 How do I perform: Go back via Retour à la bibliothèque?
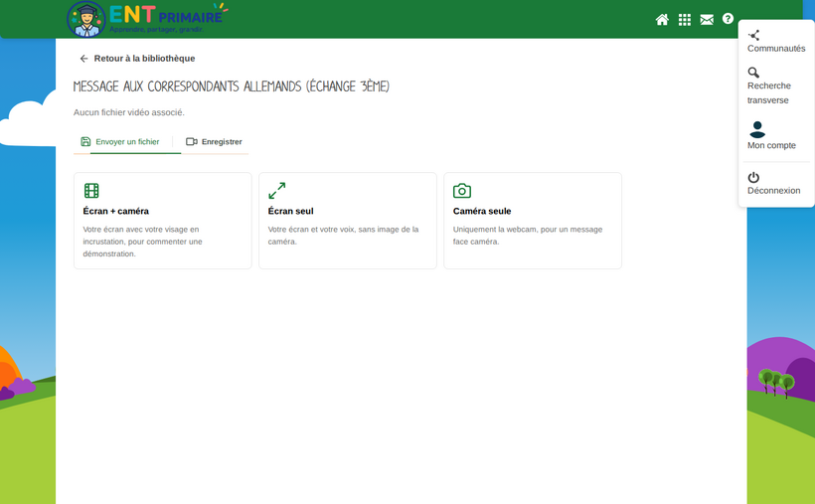(137, 59)
